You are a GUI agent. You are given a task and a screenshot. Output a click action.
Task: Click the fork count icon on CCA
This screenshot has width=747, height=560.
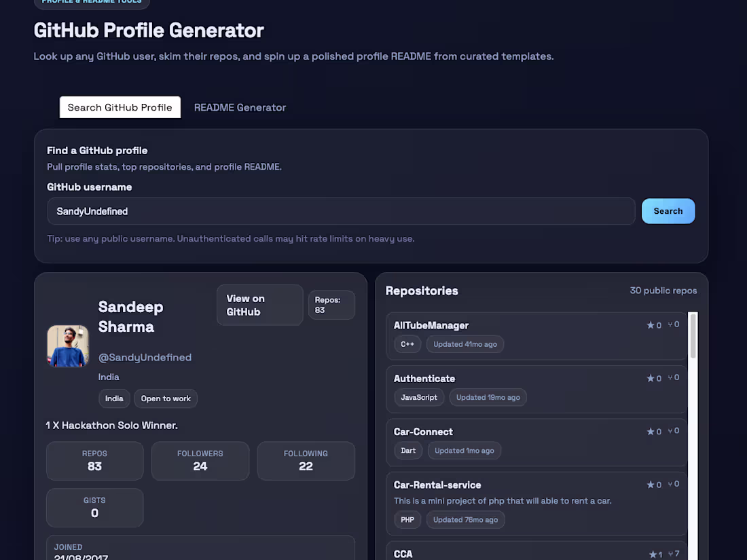coord(672,554)
